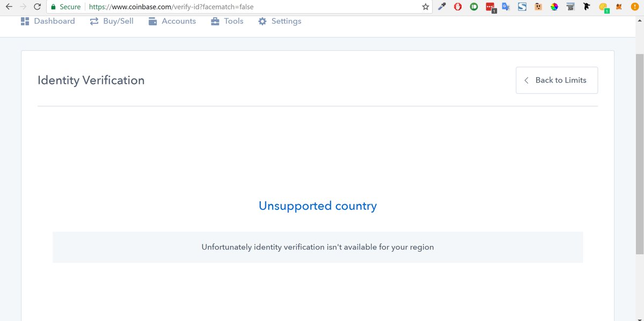Open the Google Translate extension
644x321 pixels.
(x=506, y=7)
